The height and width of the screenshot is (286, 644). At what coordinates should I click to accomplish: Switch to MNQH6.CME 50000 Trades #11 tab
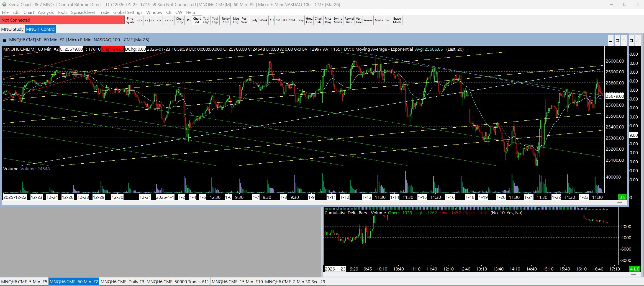tap(178, 282)
